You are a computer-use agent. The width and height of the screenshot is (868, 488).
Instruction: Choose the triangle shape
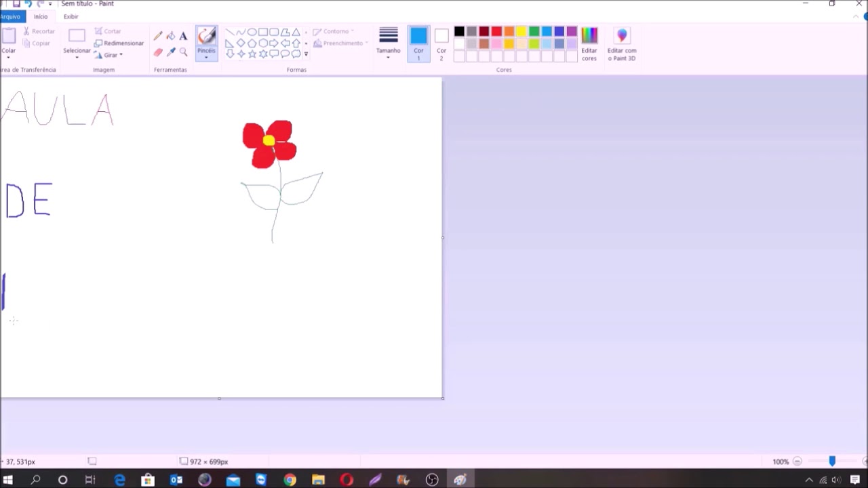click(296, 32)
